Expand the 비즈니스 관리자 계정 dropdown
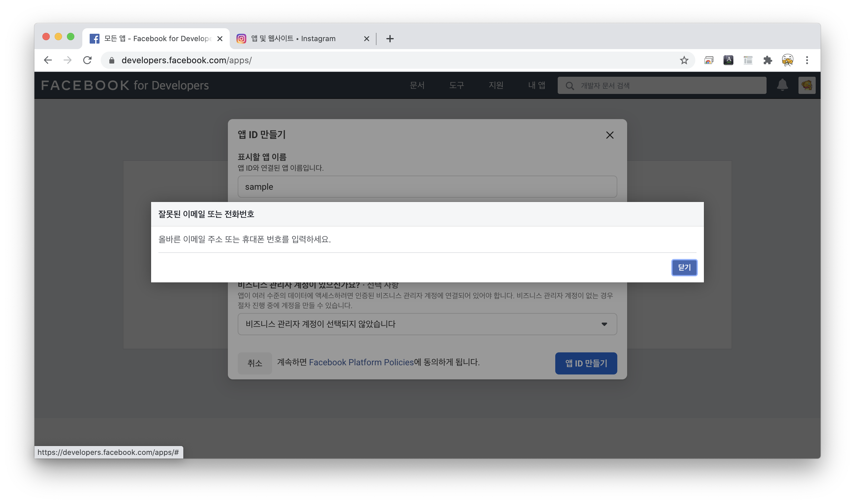This screenshot has height=504, width=855. 427,324
